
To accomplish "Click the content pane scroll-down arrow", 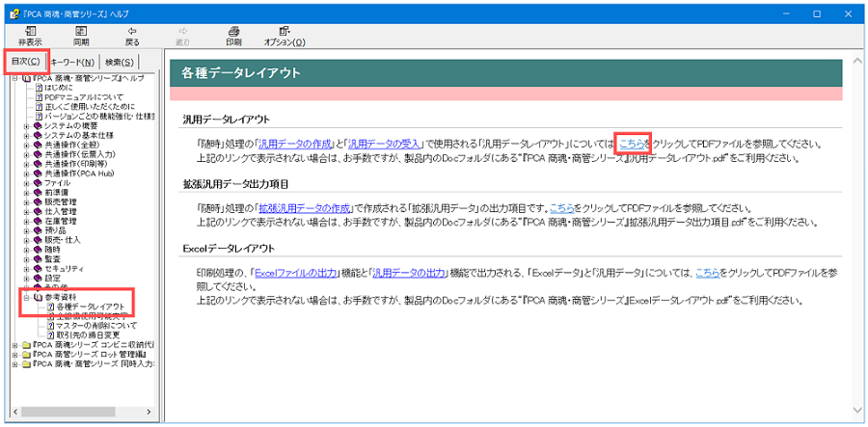I will click(x=857, y=411).
